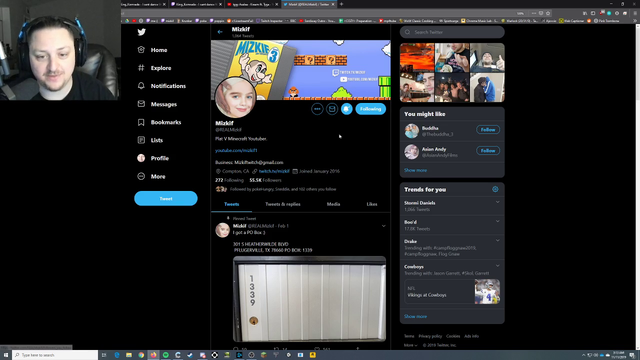Open the bottom-right blue hoodie media thumbnail

tap(487, 87)
